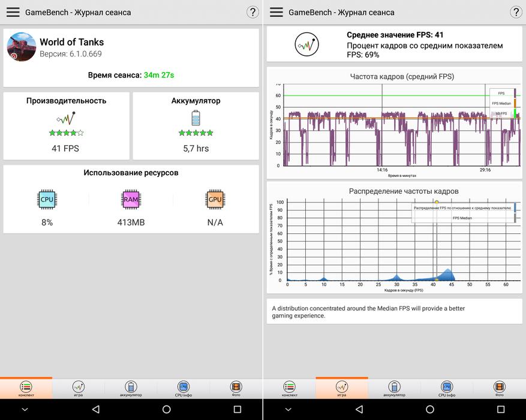Open the hamburger menu in the left panel
Screen dimensions: 526x420
13,12
